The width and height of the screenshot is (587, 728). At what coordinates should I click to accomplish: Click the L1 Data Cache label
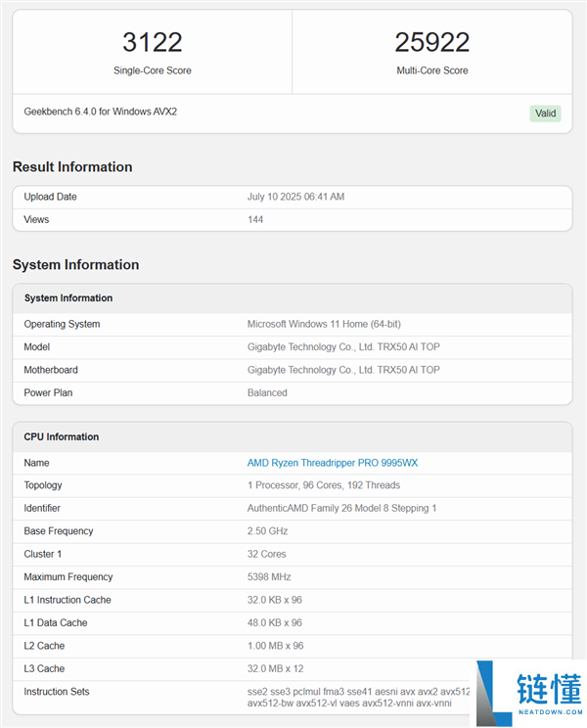tap(56, 623)
